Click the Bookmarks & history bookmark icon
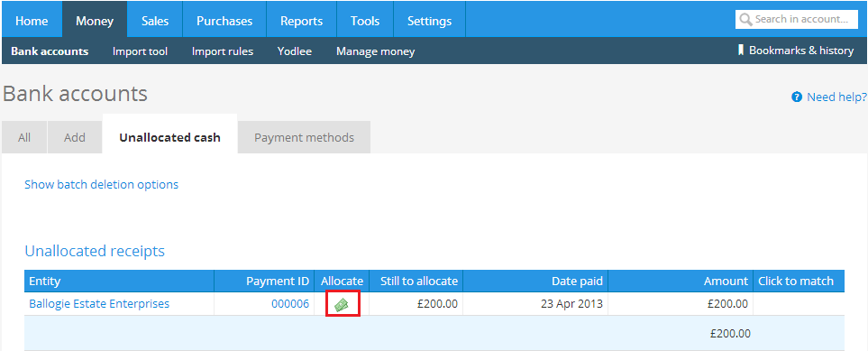 click(x=741, y=51)
